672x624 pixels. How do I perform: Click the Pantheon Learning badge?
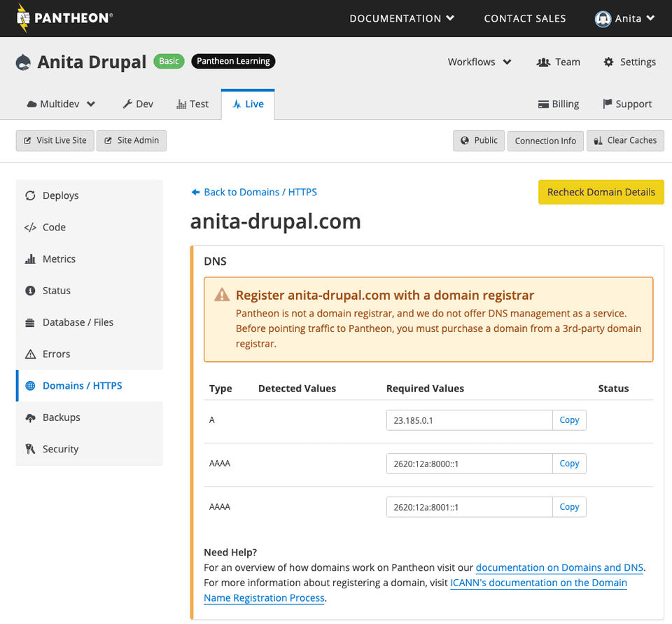point(233,62)
